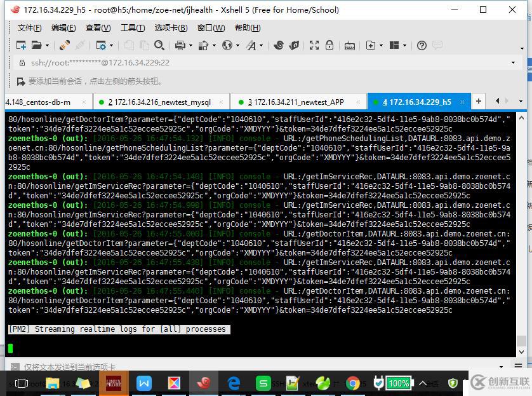Click the layout arrangement icon in toolbar

pos(394,45)
